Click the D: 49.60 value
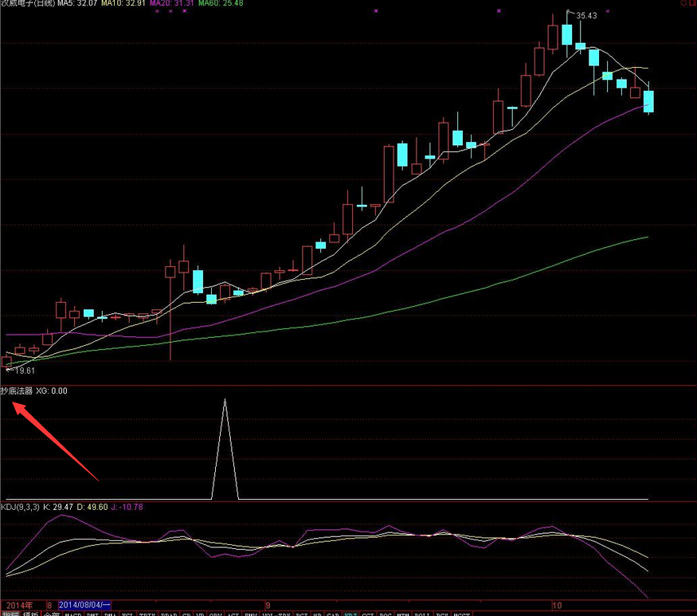The height and width of the screenshot is (616, 697). click(x=92, y=507)
